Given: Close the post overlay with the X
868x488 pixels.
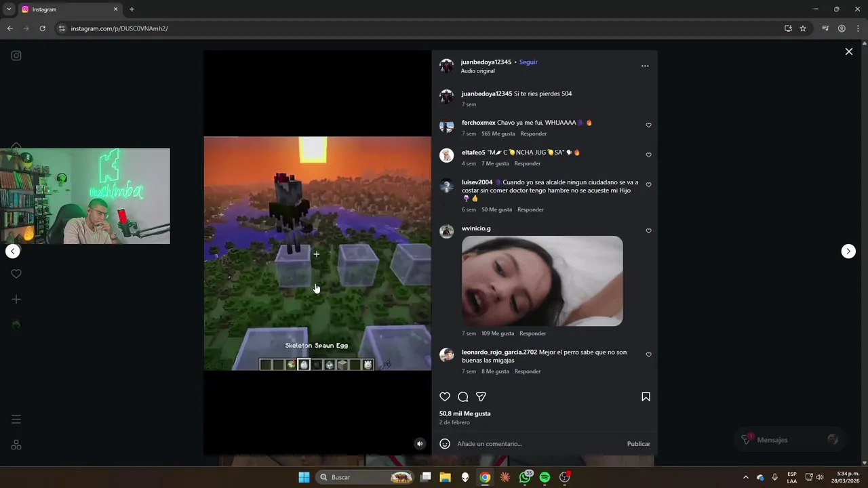Looking at the screenshot, I should [848, 52].
